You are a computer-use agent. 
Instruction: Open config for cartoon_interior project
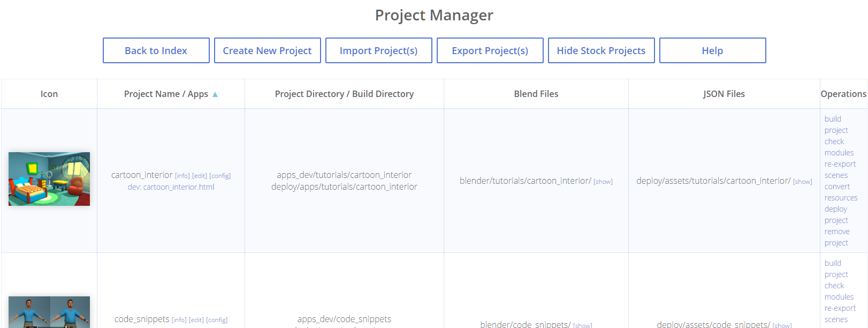click(x=220, y=176)
